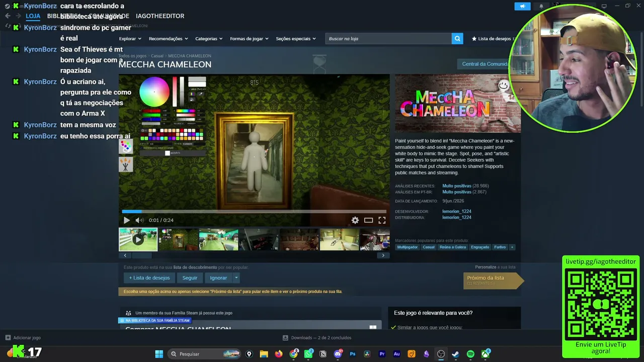Open the video player settings gear

point(355,220)
